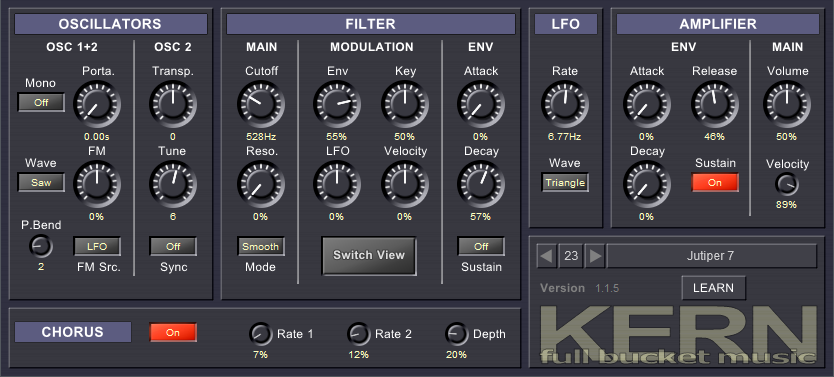Change the FM Src. LFO selector
Image resolution: width=834 pixels, height=377 pixels.
pos(97,247)
